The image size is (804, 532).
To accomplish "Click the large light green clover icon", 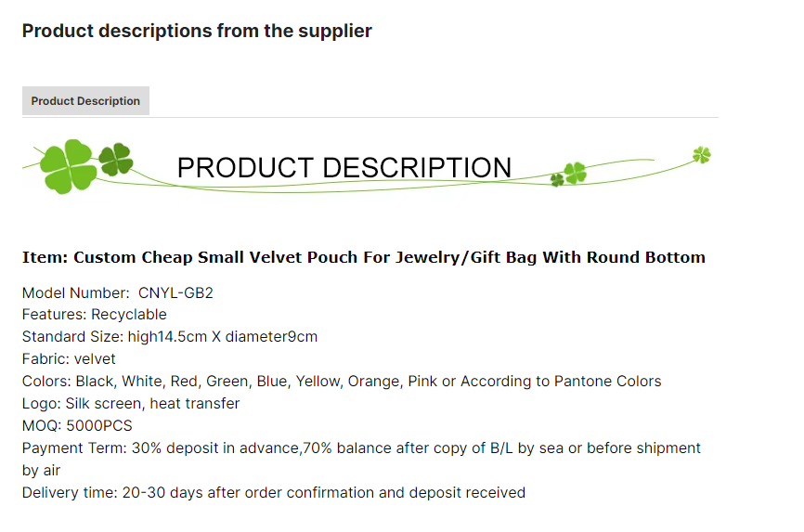I will (x=68, y=166).
